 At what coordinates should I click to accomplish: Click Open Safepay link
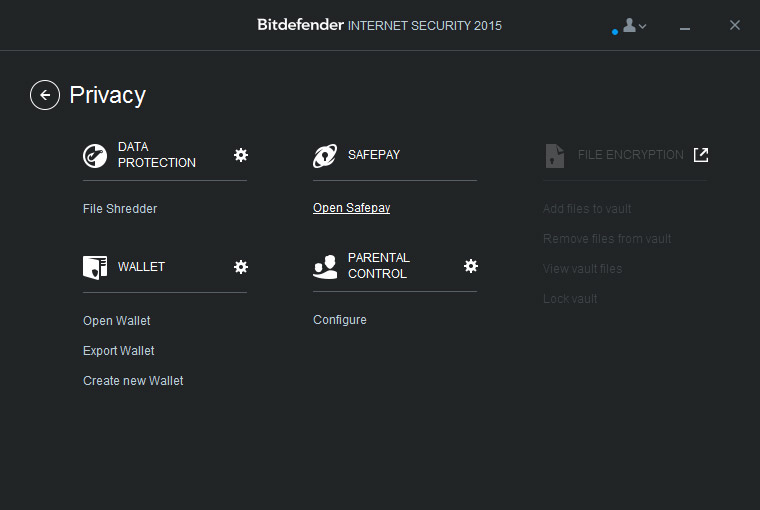point(351,208)
